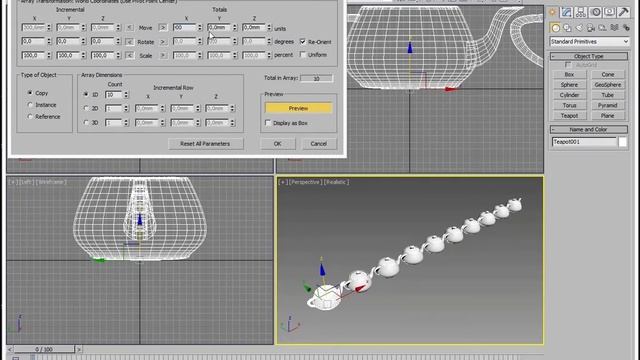Toggle the Re-Orient checkbox
Viewport: 640px width, 360px height.
click(303, 42)
